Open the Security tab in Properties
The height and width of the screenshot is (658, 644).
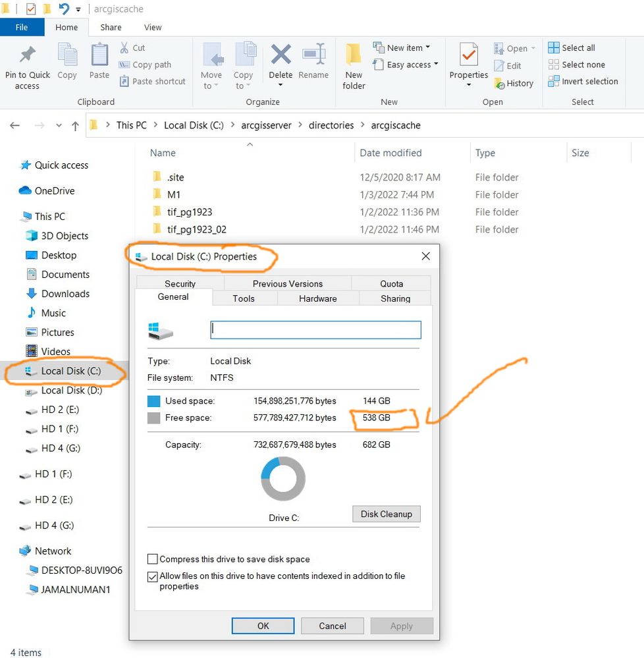pyautogui.click(x=180, y=283)
